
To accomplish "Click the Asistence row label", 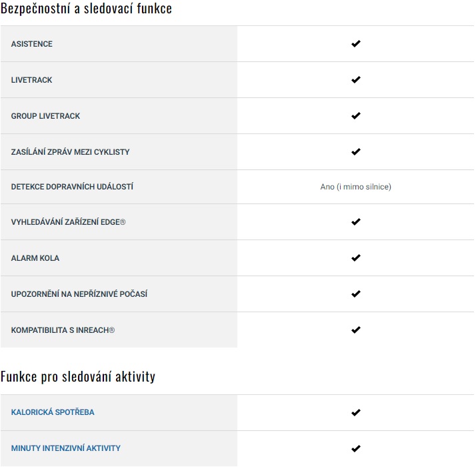I will click(x=31, y=44).
